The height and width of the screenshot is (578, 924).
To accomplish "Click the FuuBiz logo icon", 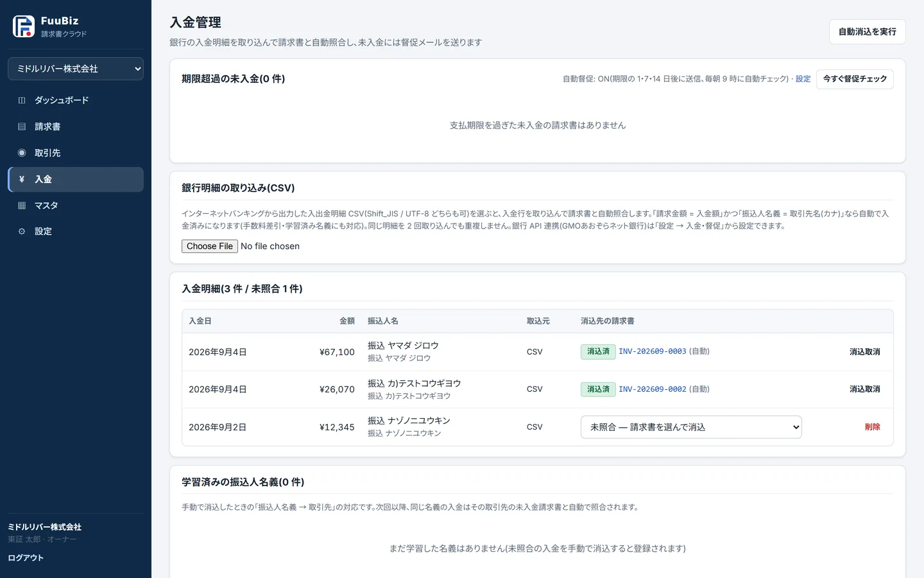I will point(24,26).
